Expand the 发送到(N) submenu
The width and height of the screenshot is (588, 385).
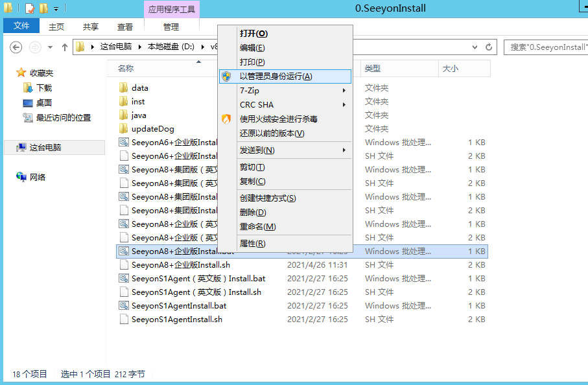285,150
